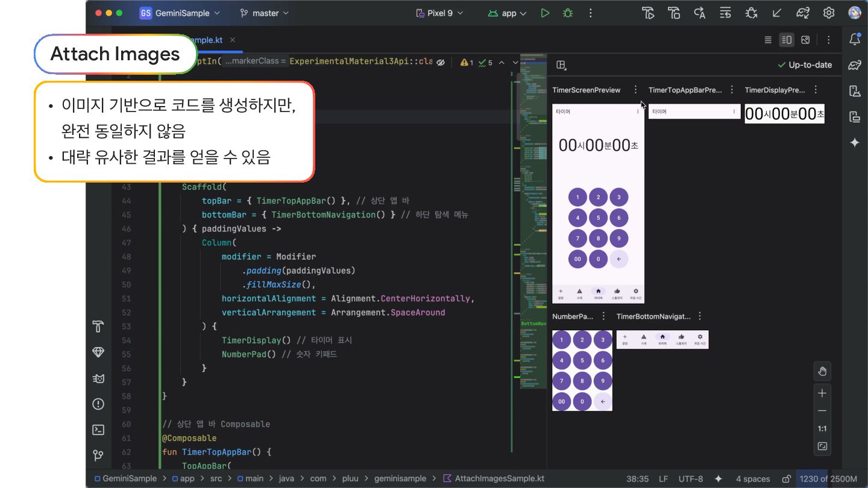868x488 pixels.
Task: Fit preview zoom to screen
Action: click(x=822, y=447)
